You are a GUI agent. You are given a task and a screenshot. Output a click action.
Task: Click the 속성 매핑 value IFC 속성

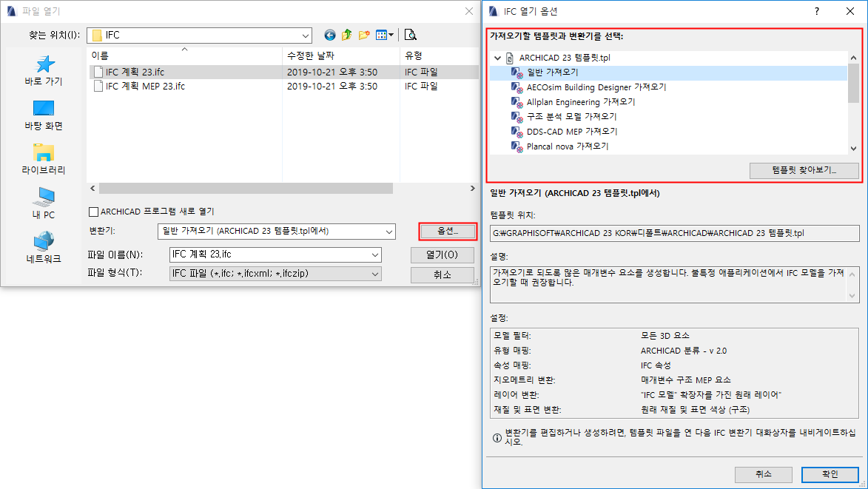click(x=656, y=365)
